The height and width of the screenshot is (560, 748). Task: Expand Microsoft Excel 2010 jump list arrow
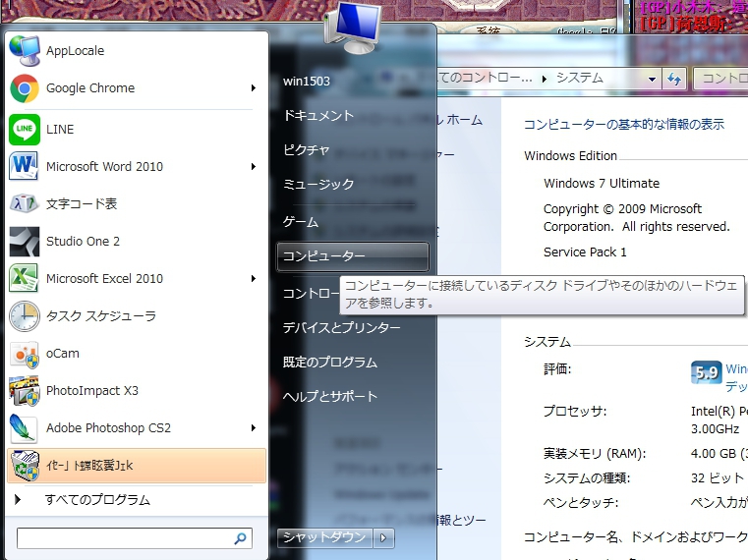click(x=254, y=279)
